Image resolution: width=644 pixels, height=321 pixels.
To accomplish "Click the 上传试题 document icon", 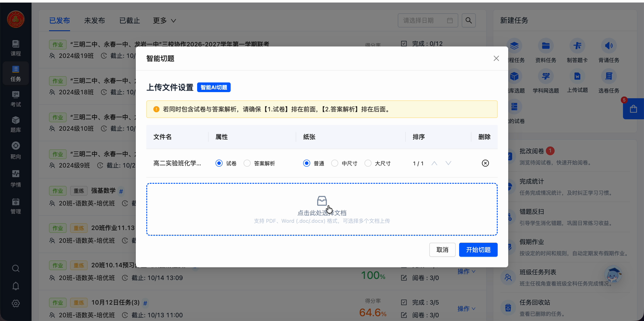I will (577, 76).
